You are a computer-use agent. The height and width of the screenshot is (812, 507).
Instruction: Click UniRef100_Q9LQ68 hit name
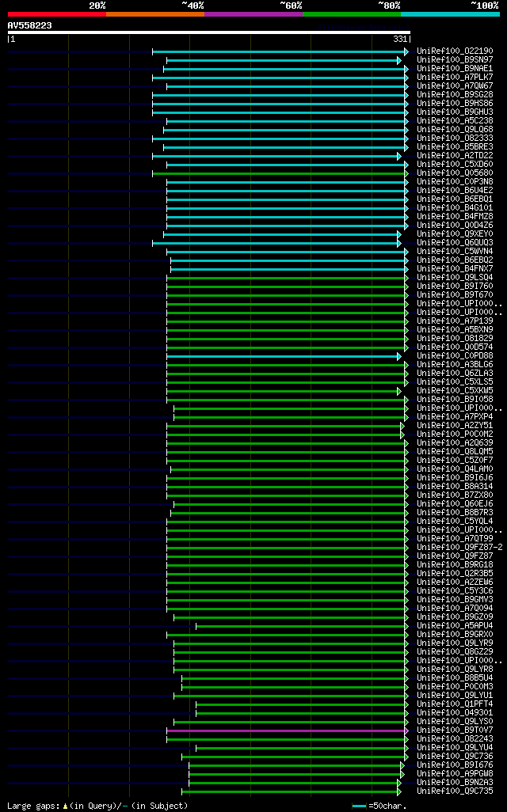(455, 130)
